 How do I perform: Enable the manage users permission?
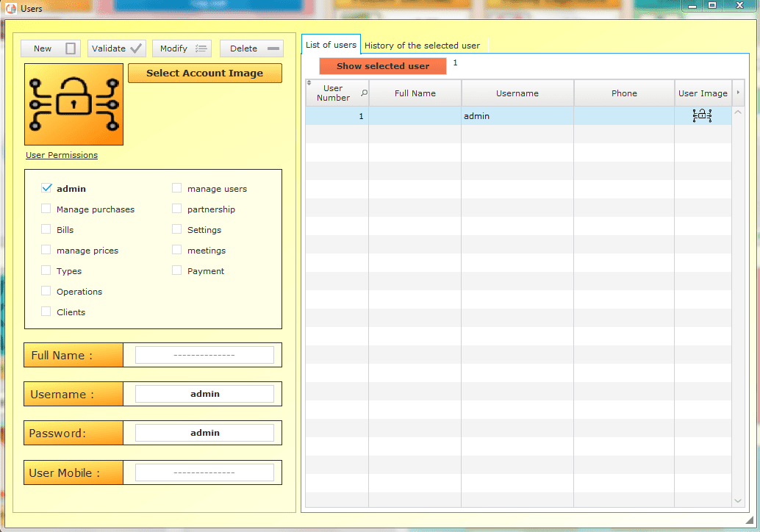[x=177, y=188]
